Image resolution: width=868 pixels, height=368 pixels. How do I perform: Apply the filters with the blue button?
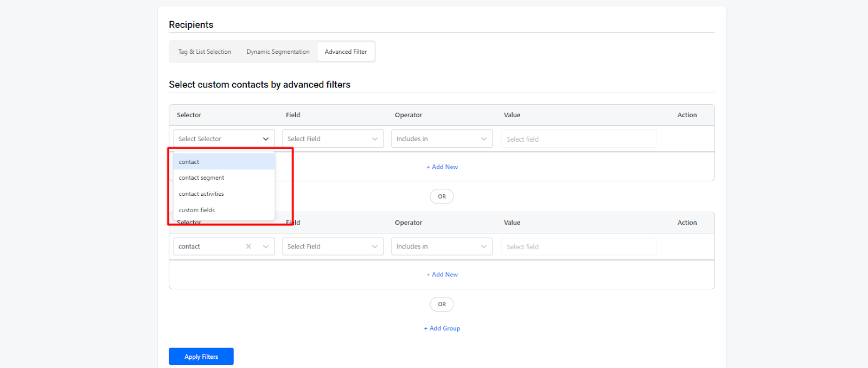click(x=201, y=357)
